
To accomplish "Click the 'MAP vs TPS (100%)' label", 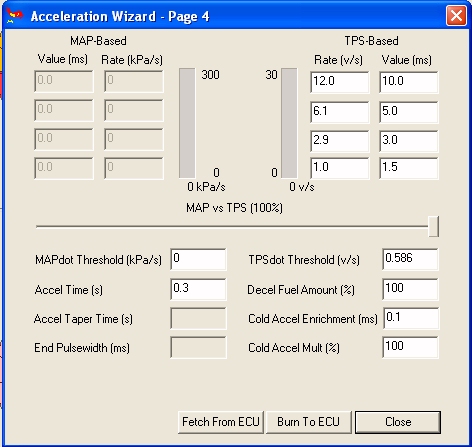I will pos(234,208).
